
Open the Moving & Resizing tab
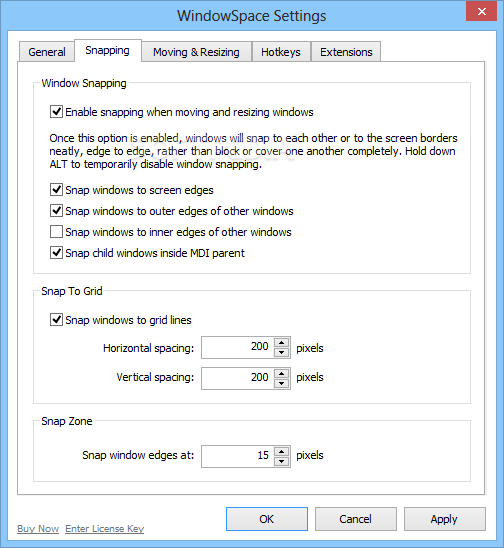click(x=196, y=52)
